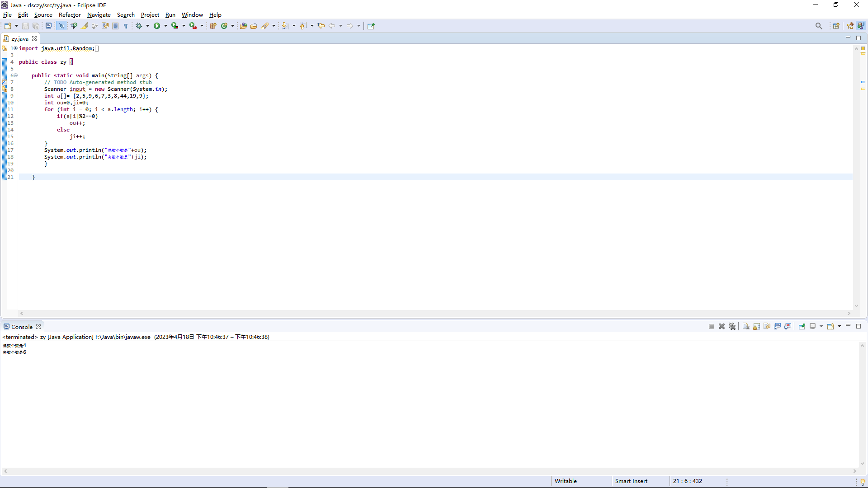Expand the folded import statements on line 1
Image resolution: width=868 pixels, height=488 pixels.
[15, 48]
